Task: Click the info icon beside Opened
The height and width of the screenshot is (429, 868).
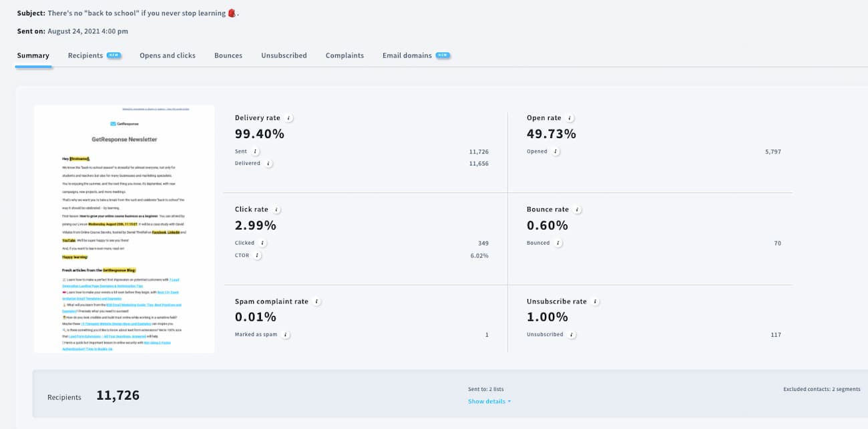Action: tap(556, 151)
